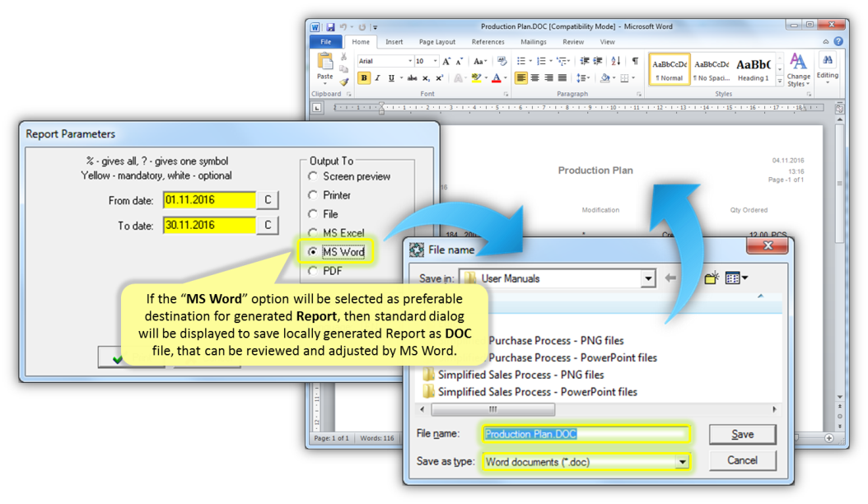Switch to the Insert tab

pos(394,41)
